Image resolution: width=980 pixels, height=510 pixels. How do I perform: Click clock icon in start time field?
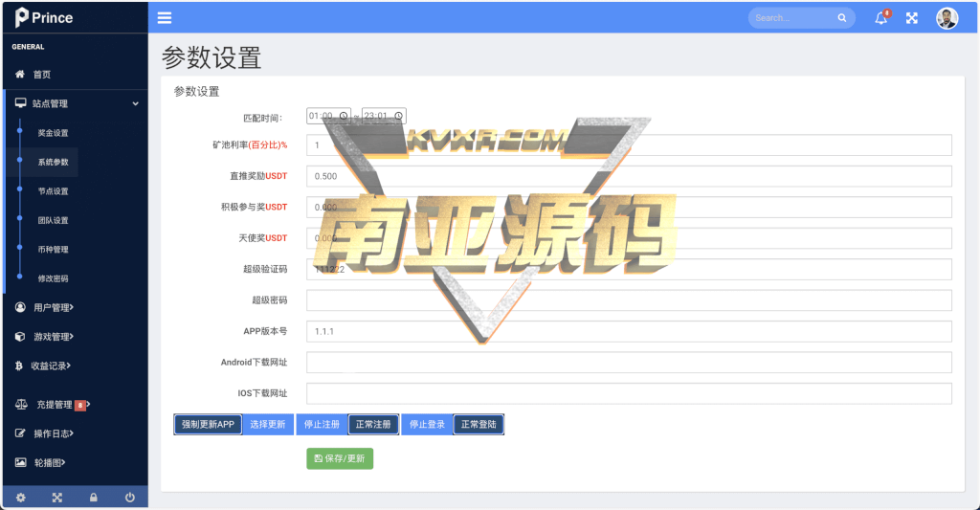pyautogui.click(x=344, y=116)
